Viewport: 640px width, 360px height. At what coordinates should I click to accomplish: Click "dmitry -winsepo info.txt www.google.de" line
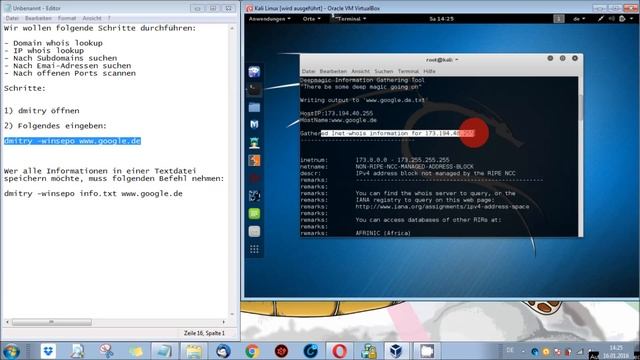93,193
